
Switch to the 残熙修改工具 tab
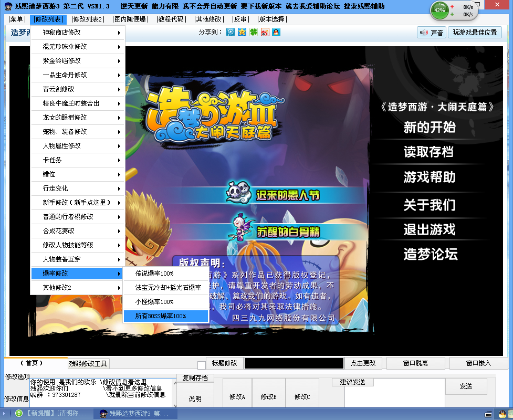point(88,363)
